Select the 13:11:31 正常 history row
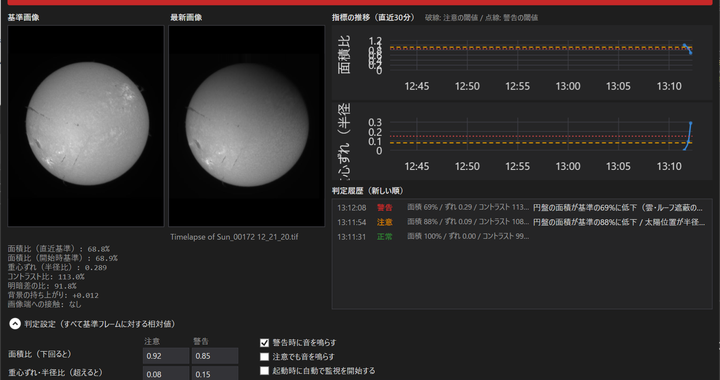 tap(522, 236)
